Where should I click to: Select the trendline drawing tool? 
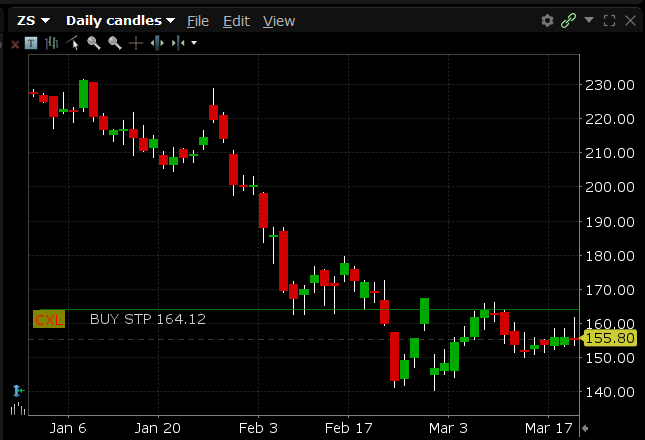(73, 43)
